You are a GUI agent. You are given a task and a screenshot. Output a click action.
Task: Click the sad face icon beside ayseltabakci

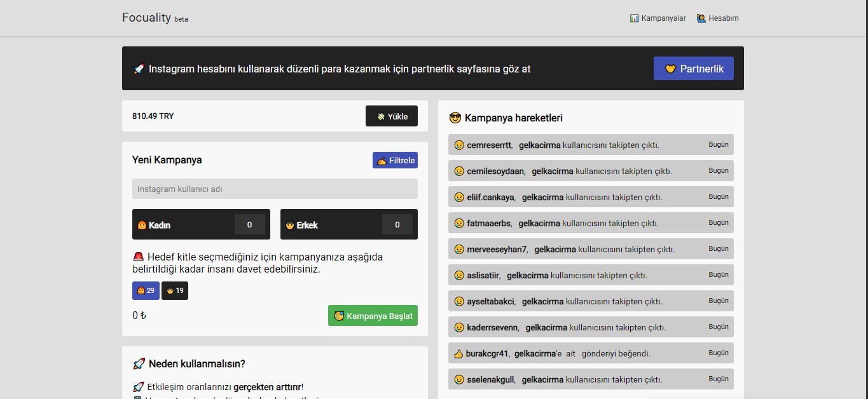click(458, 301)
